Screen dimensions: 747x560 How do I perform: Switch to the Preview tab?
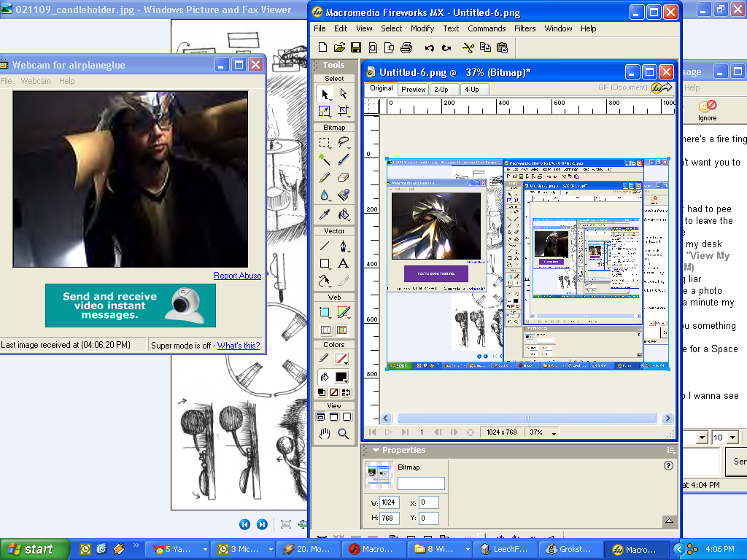413,89
